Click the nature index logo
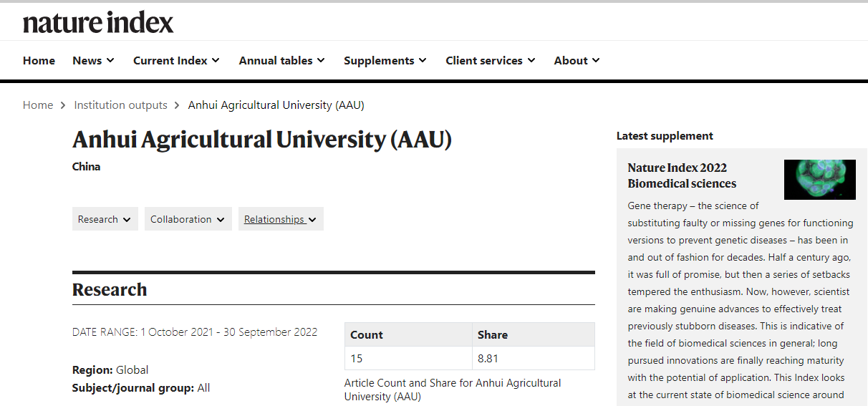 point(98,23)
